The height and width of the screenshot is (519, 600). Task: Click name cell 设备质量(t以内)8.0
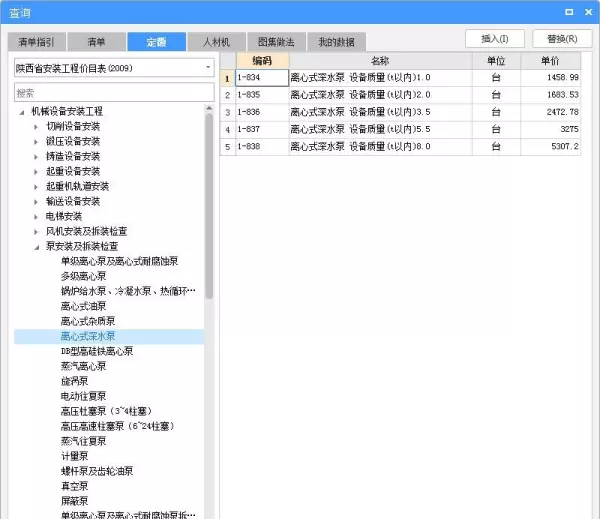point(380,147)
